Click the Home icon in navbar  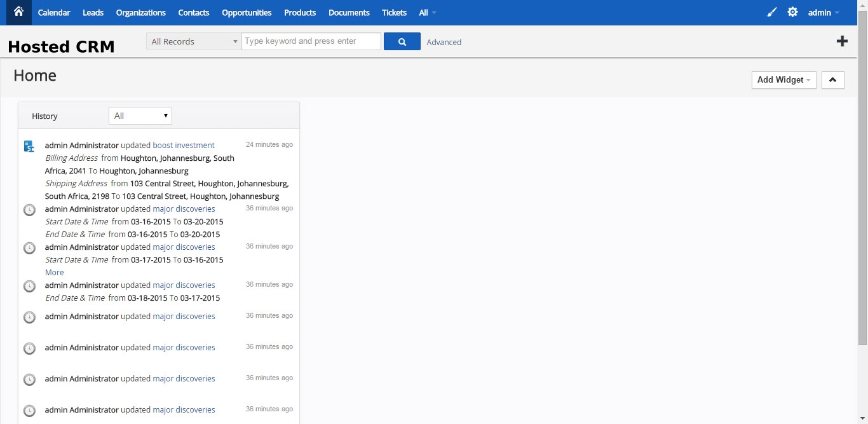[x=18, y=12]
